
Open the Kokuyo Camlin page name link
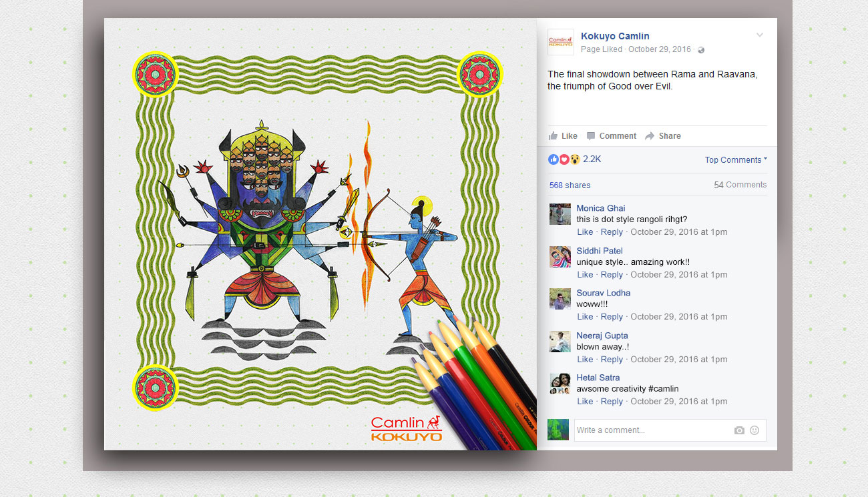point(615,36)
